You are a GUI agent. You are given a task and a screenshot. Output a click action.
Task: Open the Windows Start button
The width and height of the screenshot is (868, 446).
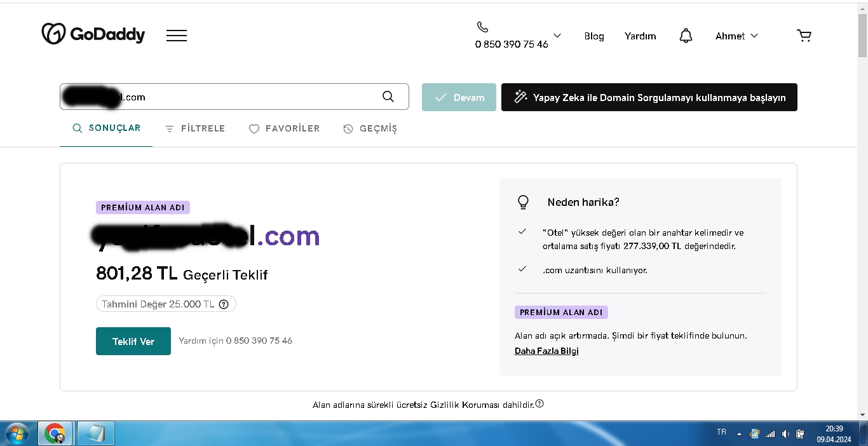point(17,433)
